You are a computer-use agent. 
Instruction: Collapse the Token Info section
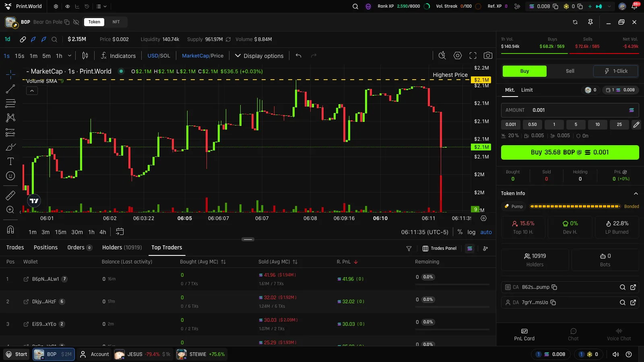(x=636, y=193)
